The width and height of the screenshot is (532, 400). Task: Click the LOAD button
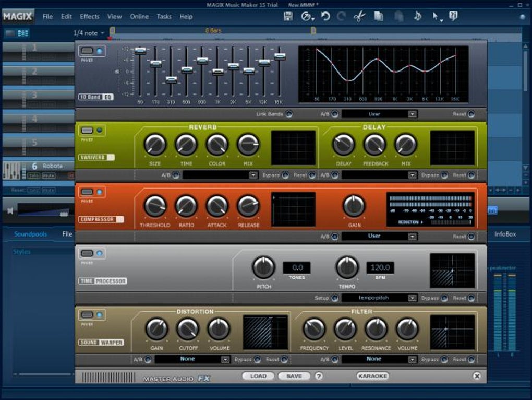coord(258,376)
